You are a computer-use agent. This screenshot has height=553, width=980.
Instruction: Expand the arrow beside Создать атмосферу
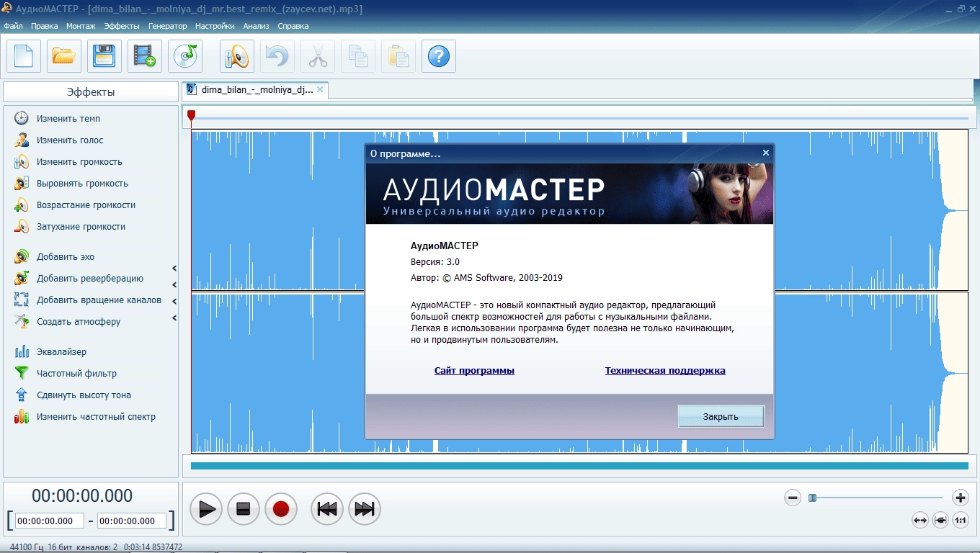coord(174,318)
